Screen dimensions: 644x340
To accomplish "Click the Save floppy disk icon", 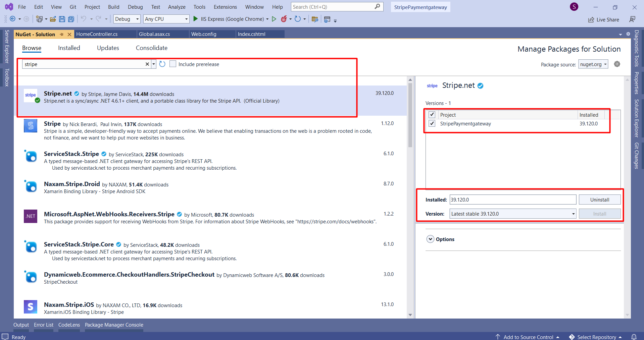I will click(x=62, y=19).
